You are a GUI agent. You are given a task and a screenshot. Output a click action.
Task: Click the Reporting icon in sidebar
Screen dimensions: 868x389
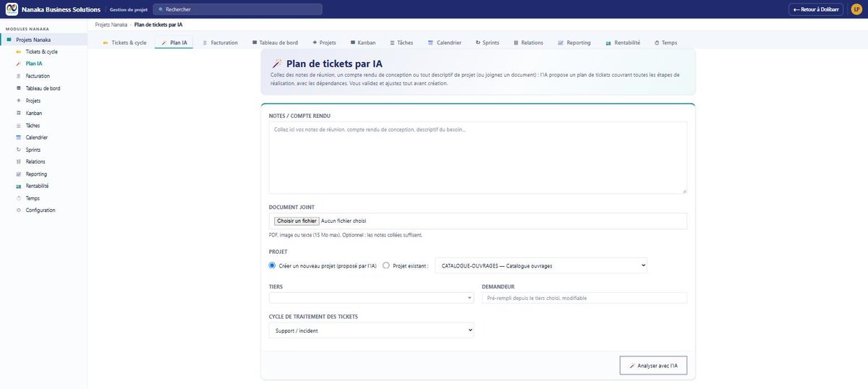19,174
